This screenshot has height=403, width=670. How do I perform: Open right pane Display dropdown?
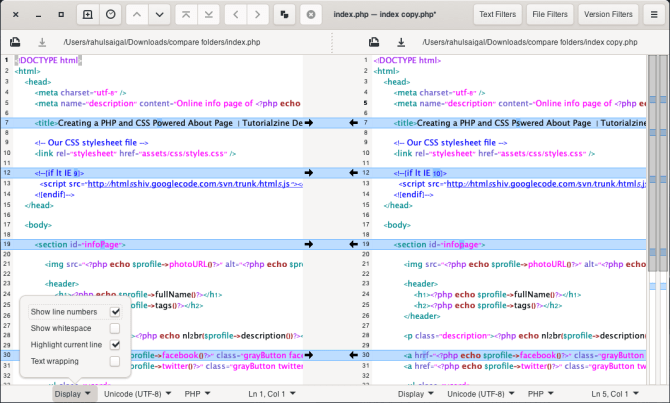tap(415, 394)
